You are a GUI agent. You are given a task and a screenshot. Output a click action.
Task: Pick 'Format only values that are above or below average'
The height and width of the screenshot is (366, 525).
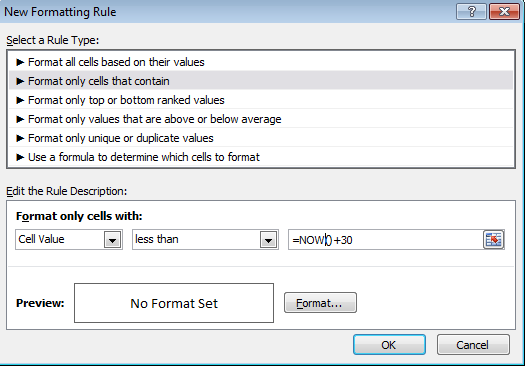(261, 119)
